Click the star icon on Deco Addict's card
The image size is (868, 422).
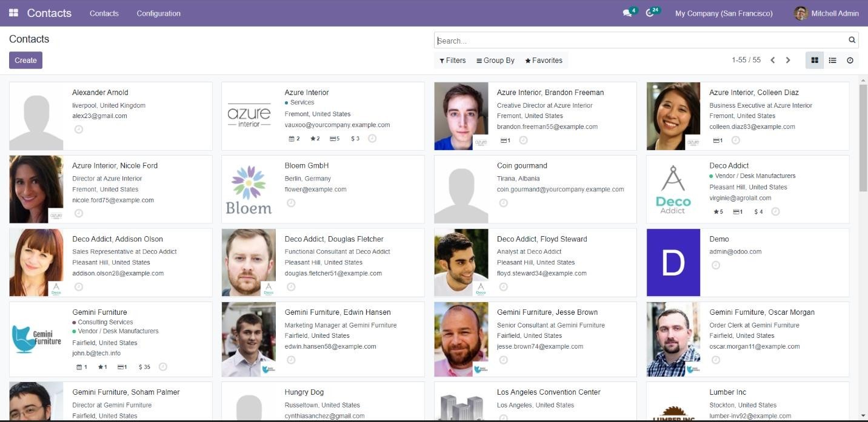(718, 212)
